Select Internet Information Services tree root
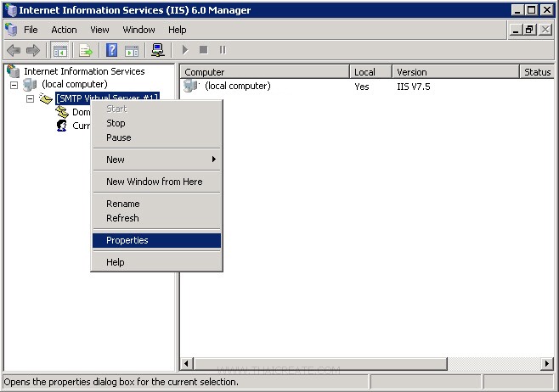This screenshot has width=559, height=392. click(x=84, y=71)
